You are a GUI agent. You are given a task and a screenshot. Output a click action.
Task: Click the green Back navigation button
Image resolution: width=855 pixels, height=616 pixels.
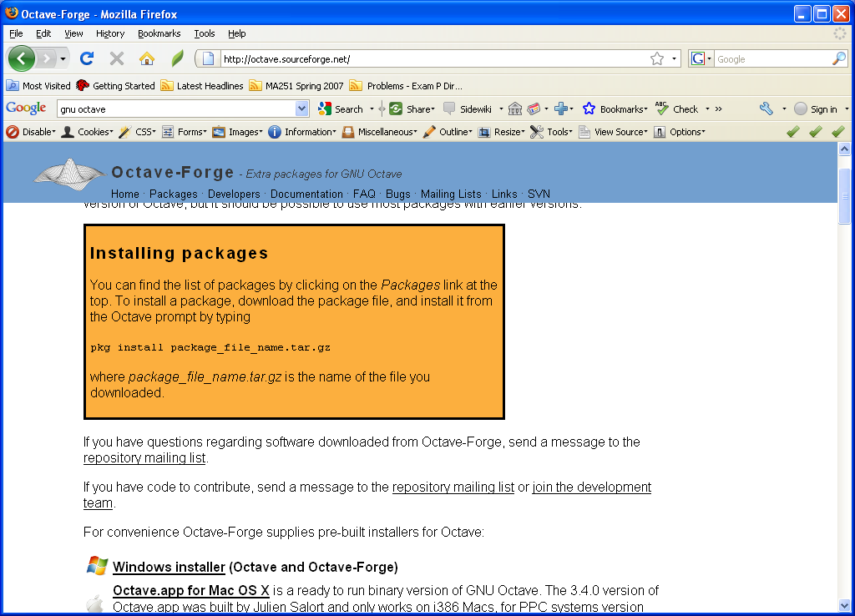pos(22,58)
